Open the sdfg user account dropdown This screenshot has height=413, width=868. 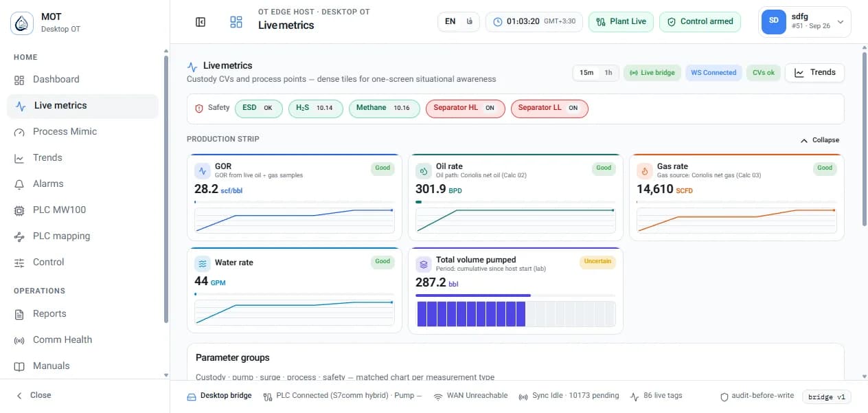click(x=805, y=21)
